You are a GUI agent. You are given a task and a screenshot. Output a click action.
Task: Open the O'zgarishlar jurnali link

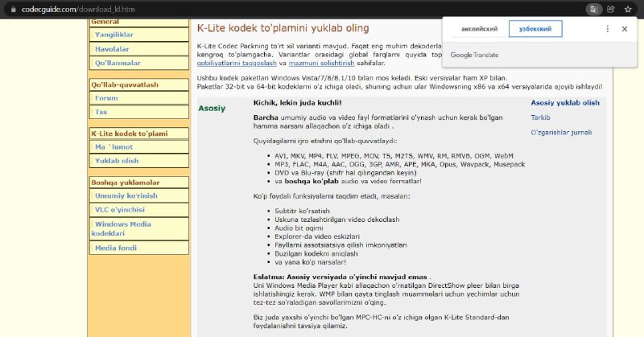point(561,132)
